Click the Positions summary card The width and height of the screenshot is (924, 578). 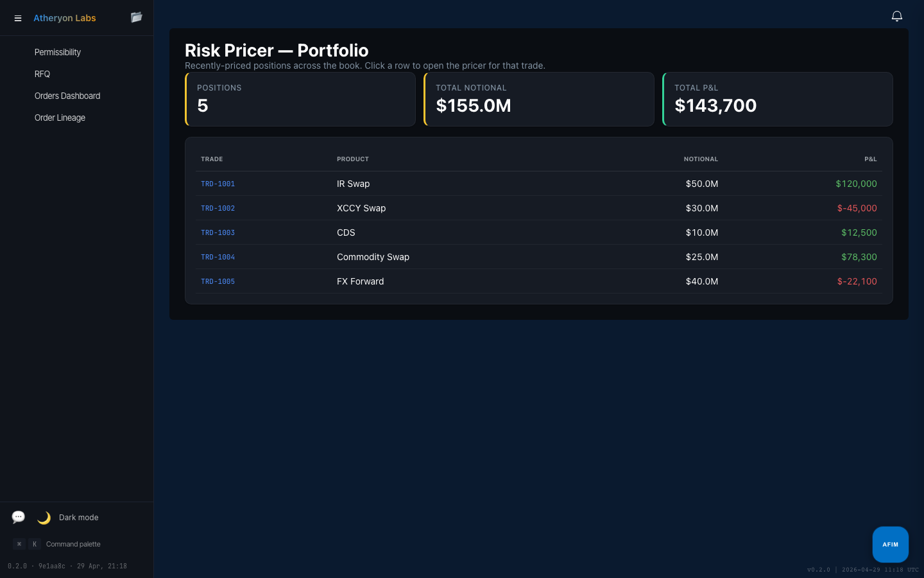tap(300, 99)
